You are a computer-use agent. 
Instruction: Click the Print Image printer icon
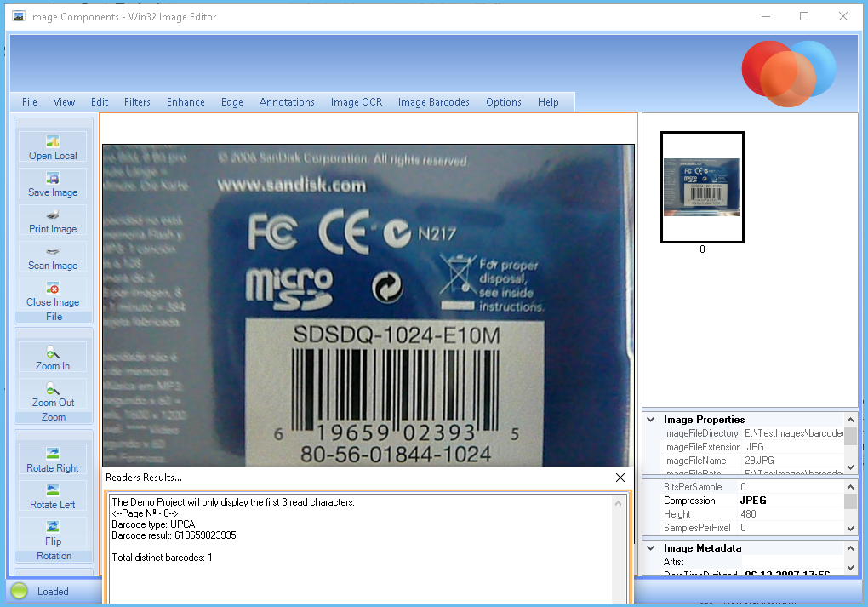click(x=53, y=215)
